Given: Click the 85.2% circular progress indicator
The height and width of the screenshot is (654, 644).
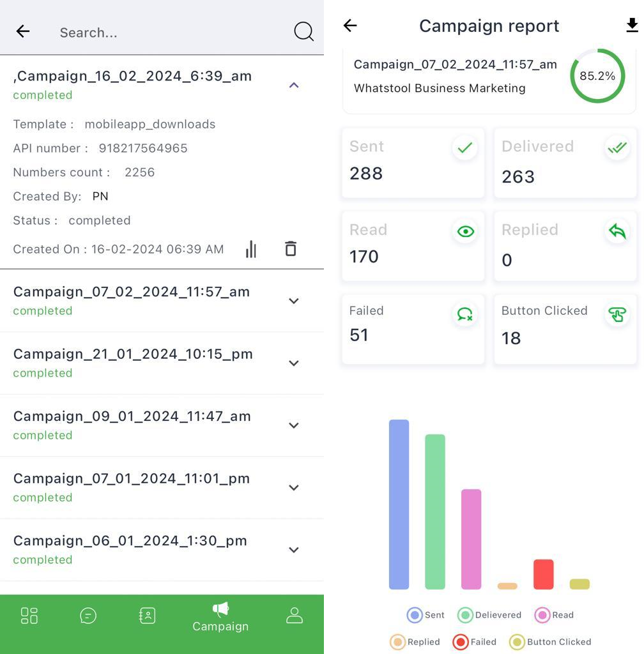Looking at the screenshot, I should pyautogui.click(x=597, y=76).
